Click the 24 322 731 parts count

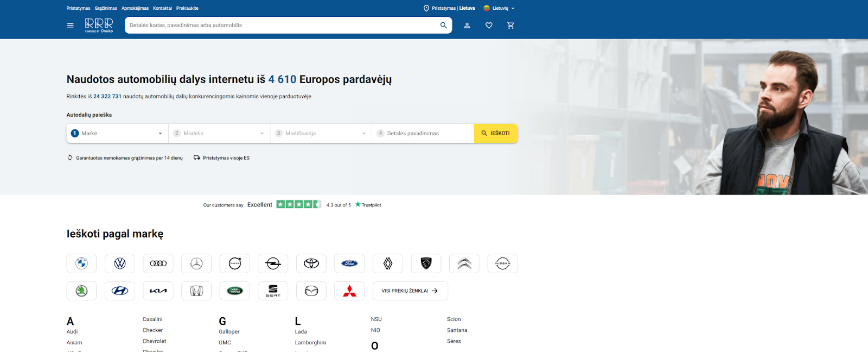pos(107,96)
